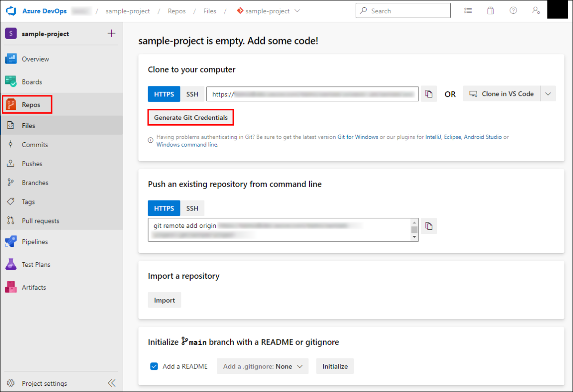Screen dimensions: 573x392
Task: Click the purple S project avatar
Action: (11, 33)
